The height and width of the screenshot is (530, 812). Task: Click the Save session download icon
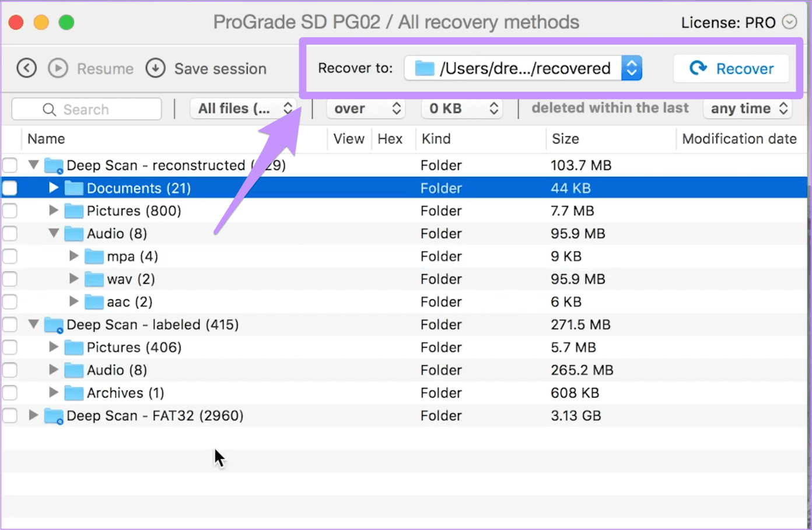click(155, 68)
